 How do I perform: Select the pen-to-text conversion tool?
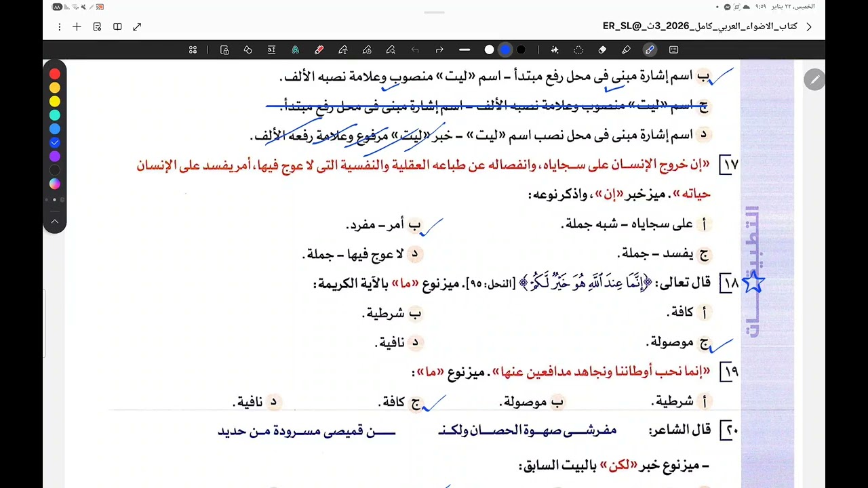[343, 49]
